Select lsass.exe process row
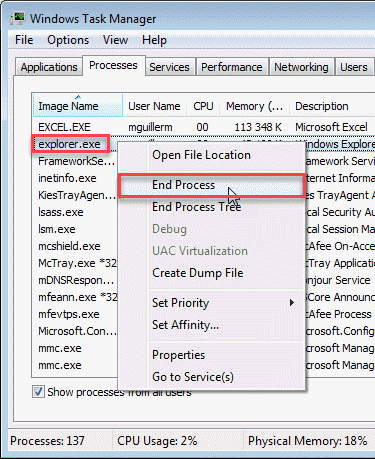Viewport: 375px width, 459px height. coord(61,212)
